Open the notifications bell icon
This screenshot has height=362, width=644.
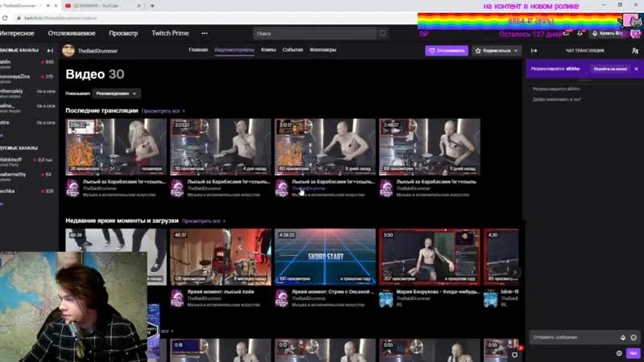tap(580, 34)
